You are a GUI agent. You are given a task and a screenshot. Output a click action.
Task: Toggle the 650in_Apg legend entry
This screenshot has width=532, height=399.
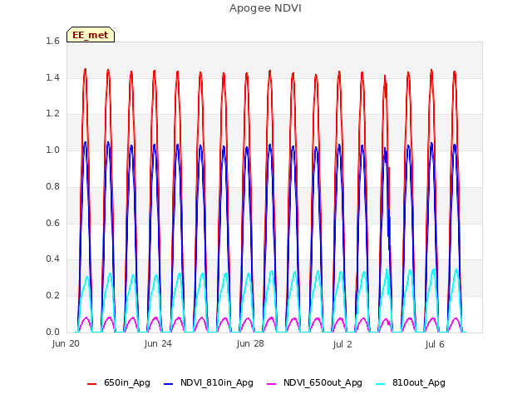point(119,382)
